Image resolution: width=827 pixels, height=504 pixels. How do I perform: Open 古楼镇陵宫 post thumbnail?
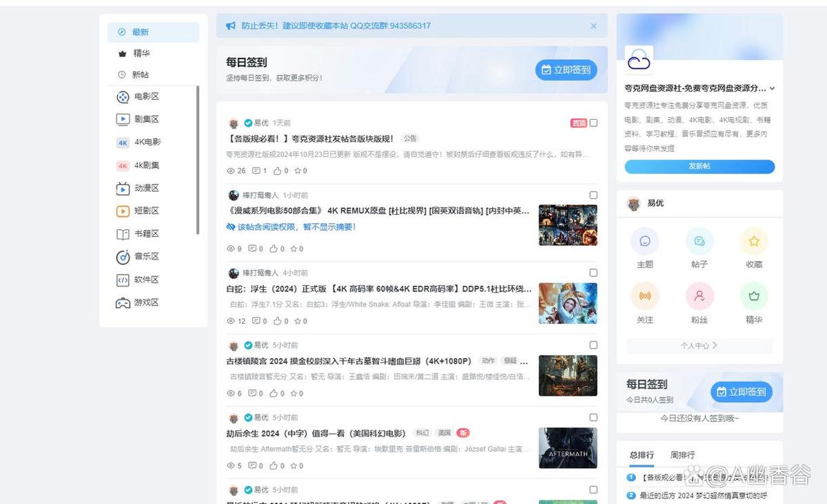click(x=568, y=375)
